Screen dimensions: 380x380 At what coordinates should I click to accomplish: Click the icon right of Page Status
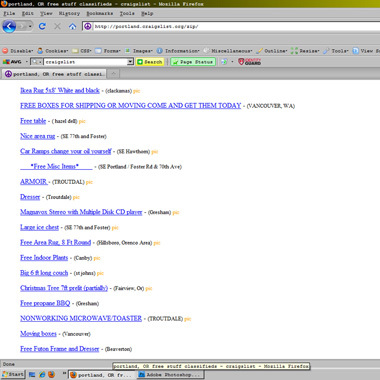(224, 62)
